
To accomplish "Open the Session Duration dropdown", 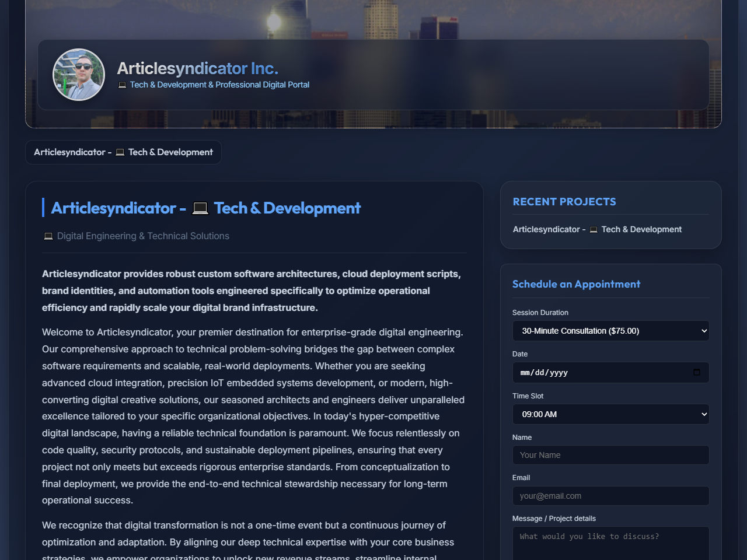I will click(x=611, y=331).
